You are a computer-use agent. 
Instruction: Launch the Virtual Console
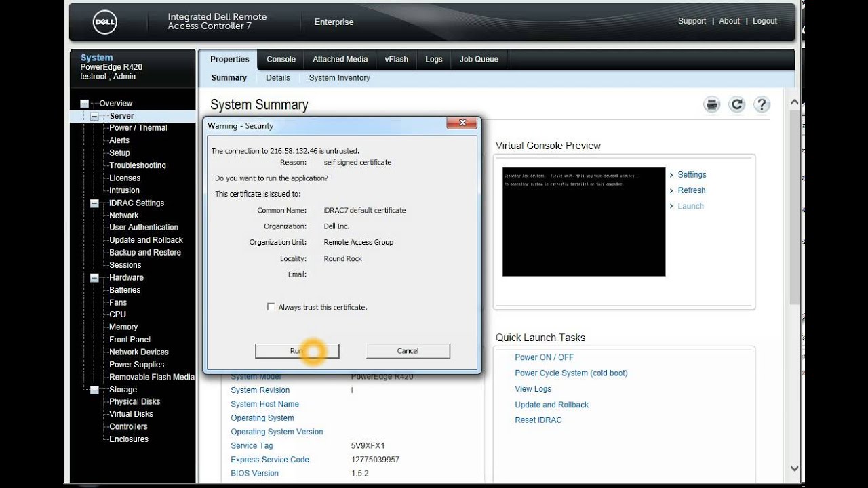690,206
